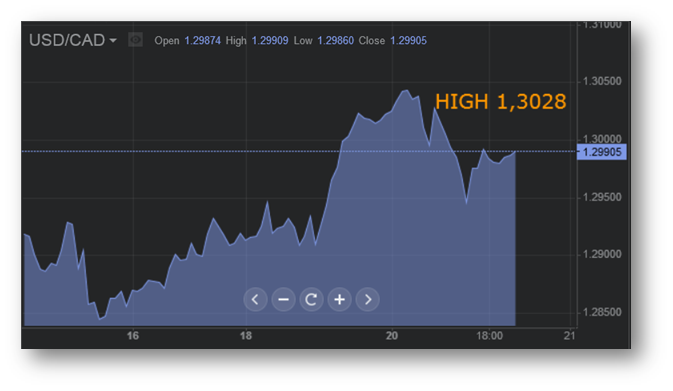673x391 pixels.
Task: Move chart right with the right arrow button
Action: [x=368, y=299]
